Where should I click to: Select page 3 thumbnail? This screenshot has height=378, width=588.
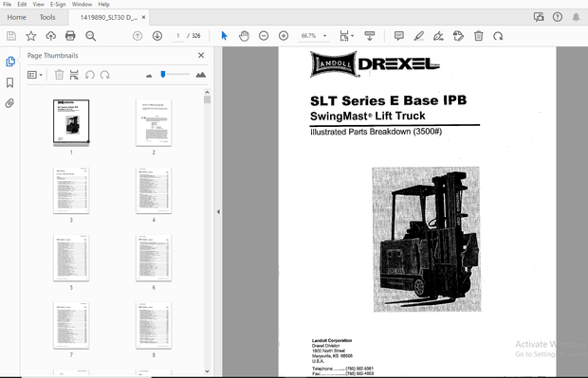point(71,189)
